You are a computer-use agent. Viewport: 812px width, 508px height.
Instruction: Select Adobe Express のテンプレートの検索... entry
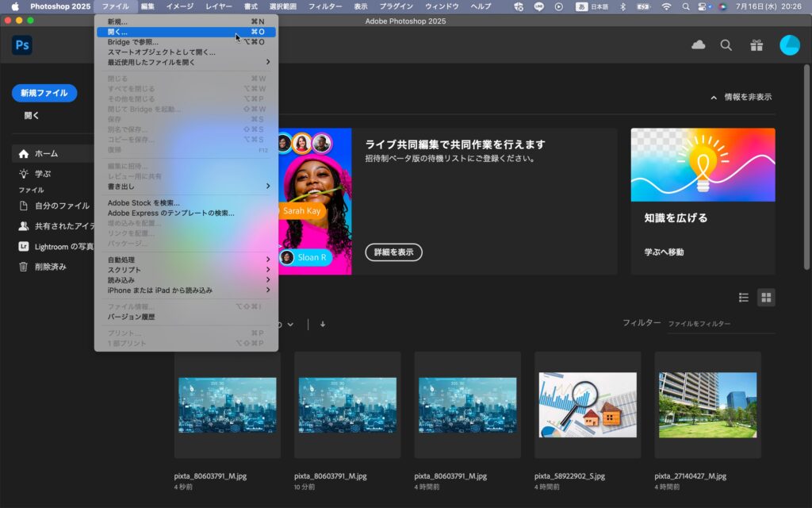coord(186,213)
